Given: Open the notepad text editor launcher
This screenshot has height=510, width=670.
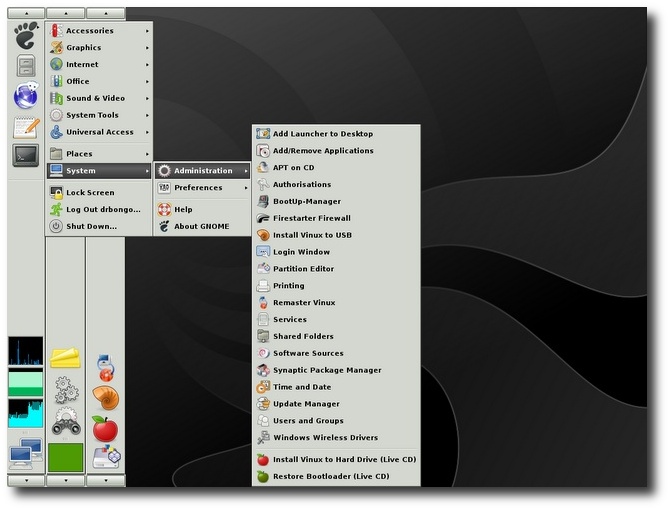Looking at the screenshot, I should point(26,127).
